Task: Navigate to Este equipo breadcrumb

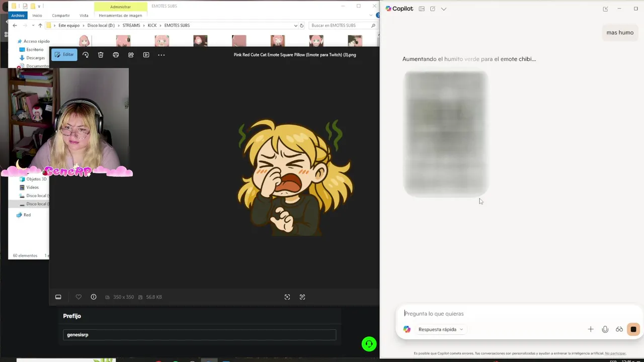Action: click(69, 25)
